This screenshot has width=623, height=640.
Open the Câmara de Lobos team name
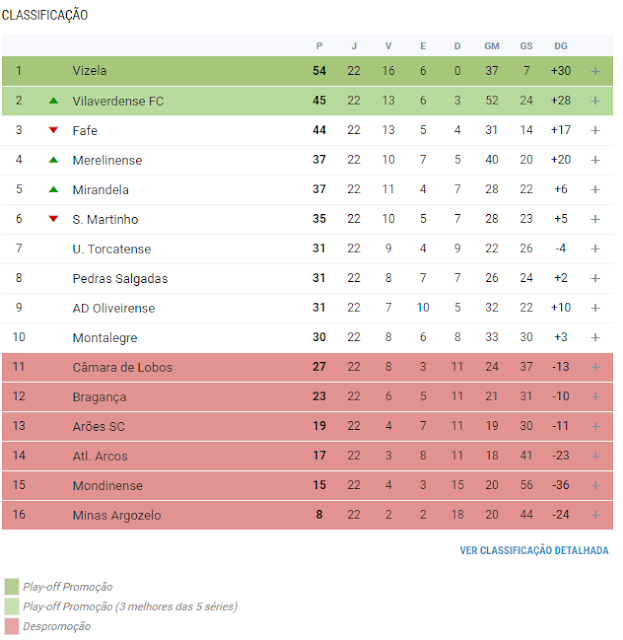click(122, 367)
